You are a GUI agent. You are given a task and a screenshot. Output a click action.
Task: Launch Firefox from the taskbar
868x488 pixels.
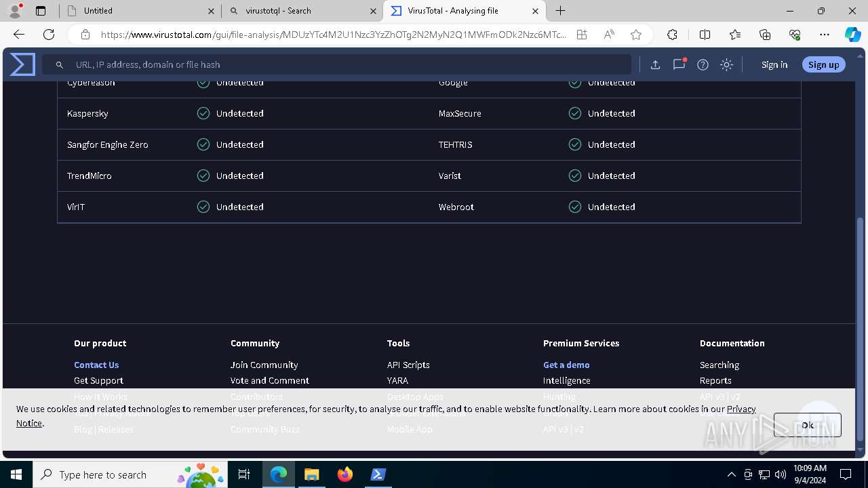point(345,474)
